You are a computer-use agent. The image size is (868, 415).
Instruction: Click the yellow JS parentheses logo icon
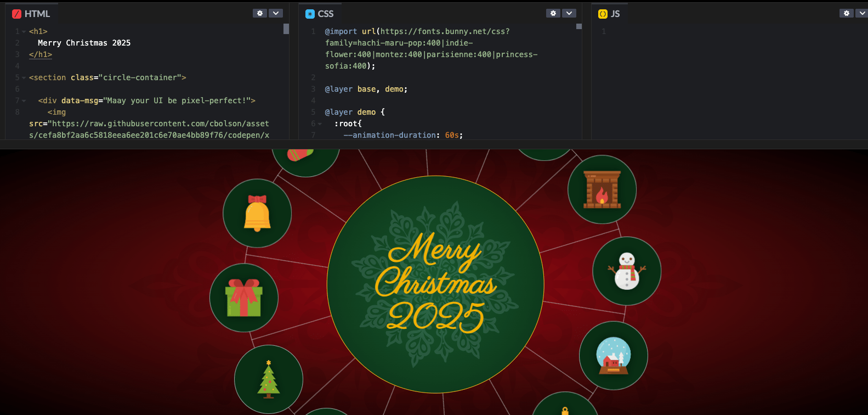(603, 14)
